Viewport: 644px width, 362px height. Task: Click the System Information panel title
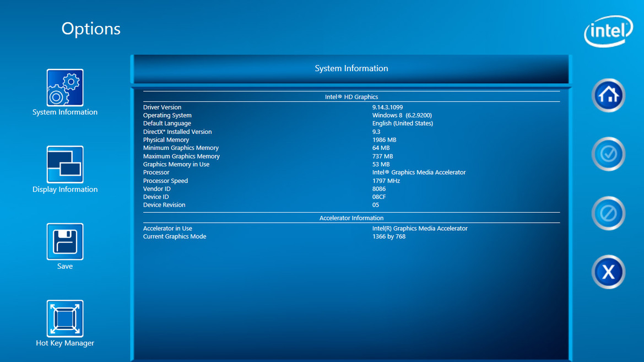point(351,69)
